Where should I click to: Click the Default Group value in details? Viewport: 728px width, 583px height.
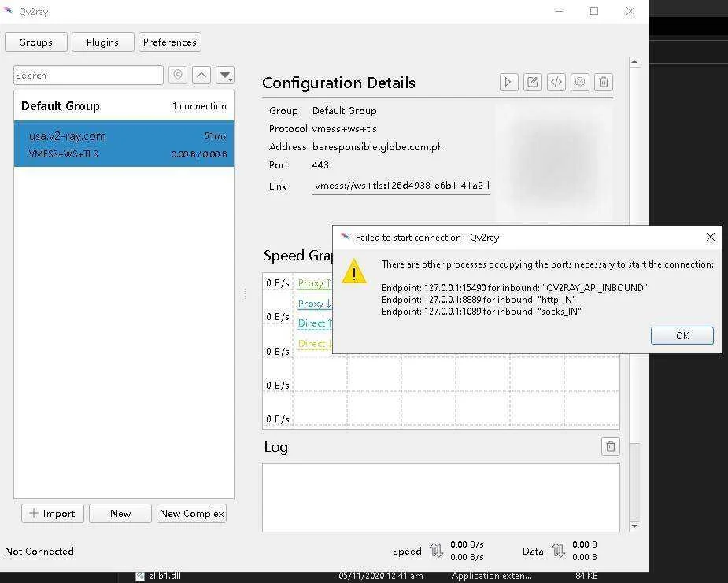(x=345, y=111)
